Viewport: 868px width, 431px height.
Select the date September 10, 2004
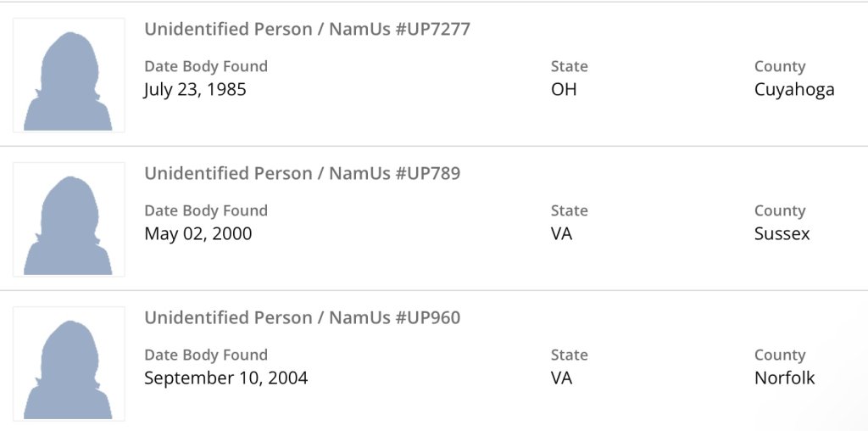point(225,378)
